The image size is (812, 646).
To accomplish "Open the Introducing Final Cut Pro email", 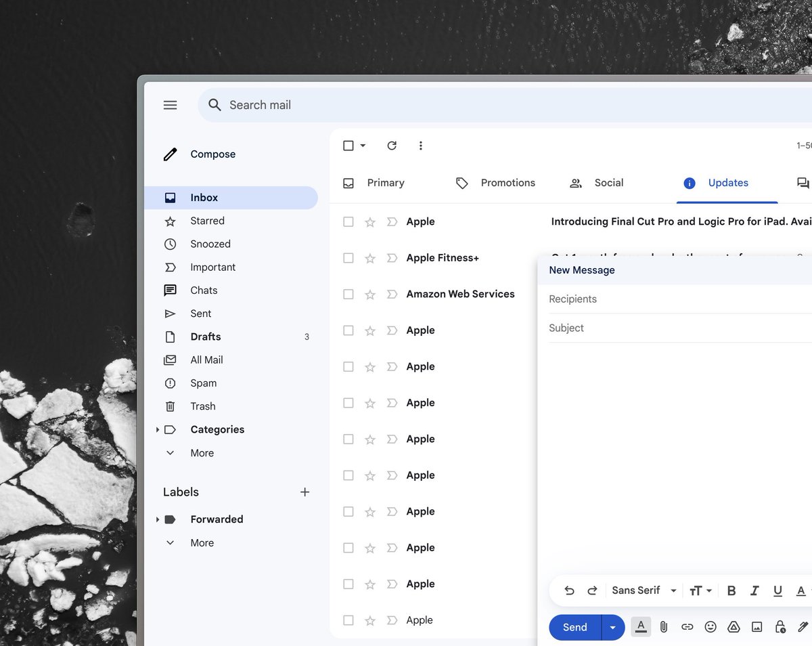I will pos(681,221).
